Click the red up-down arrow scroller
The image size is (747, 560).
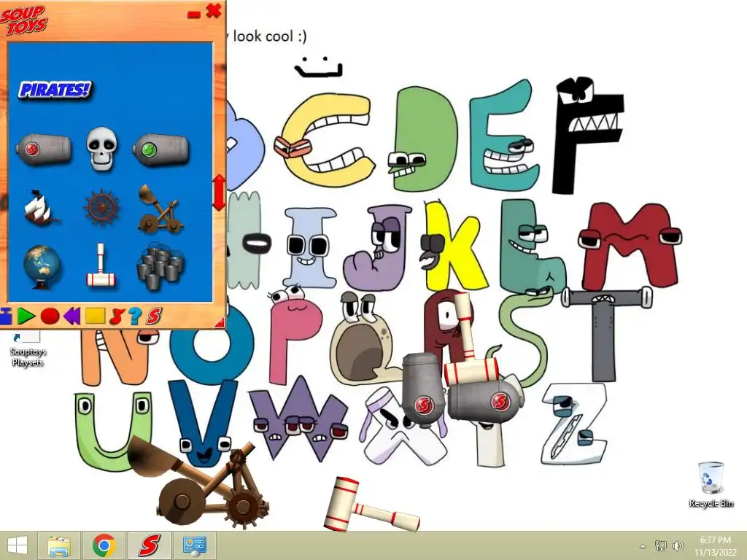(219, 192)
